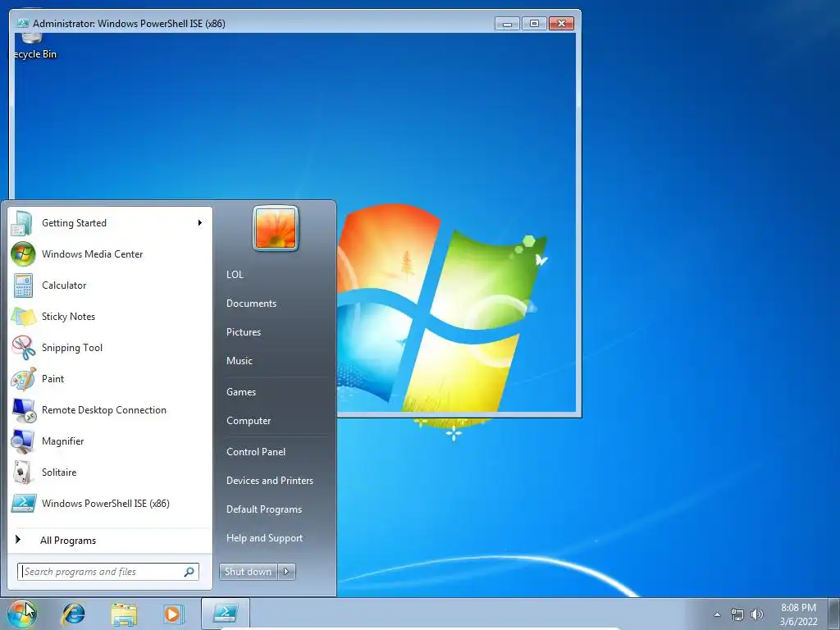Show hidden tray icons arrow
Image resolution: width=840 pixels, height=630 pixels.
point(717,614)
